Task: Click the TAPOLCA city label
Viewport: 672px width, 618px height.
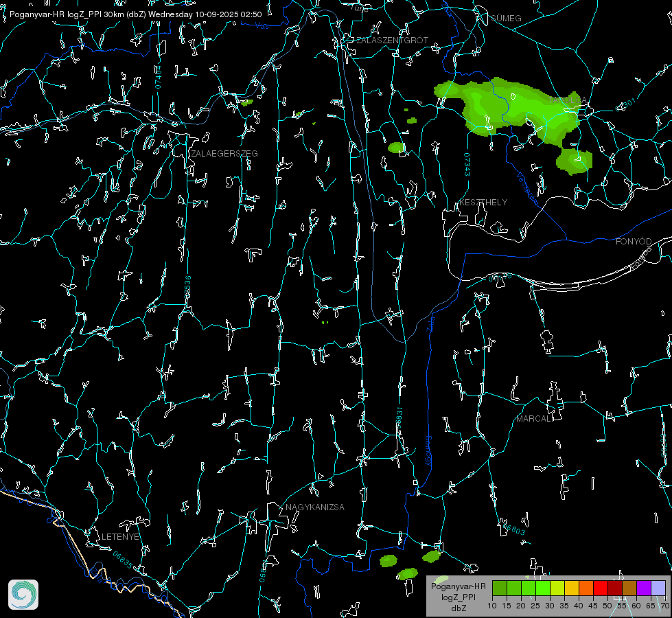Action: (x=568, y=100)
